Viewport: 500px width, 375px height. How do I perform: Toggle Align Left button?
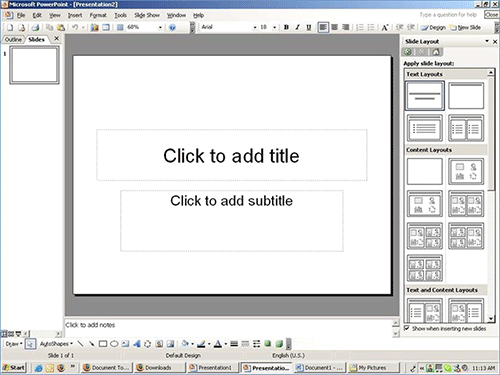tap(323, 27)
